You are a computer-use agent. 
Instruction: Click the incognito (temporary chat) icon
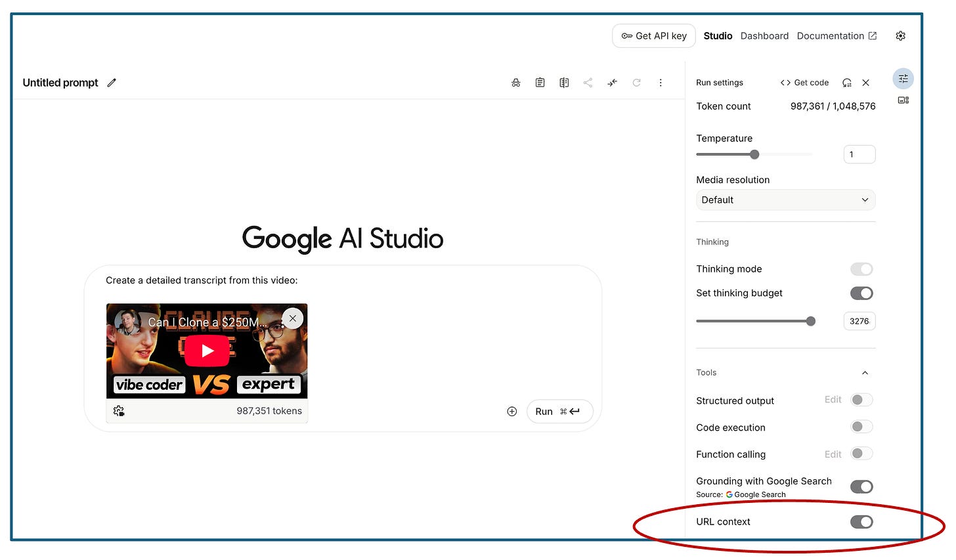[x=516, y=83]
